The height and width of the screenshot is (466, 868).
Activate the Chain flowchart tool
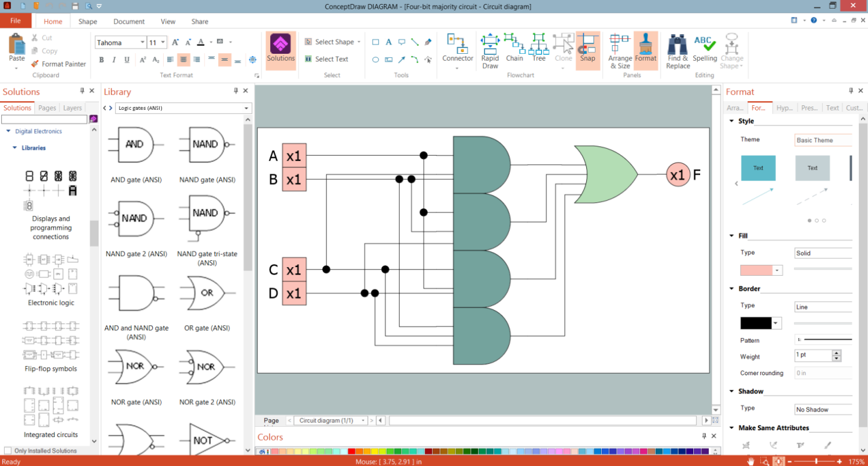pyautogui.click(x=514, y=47)
